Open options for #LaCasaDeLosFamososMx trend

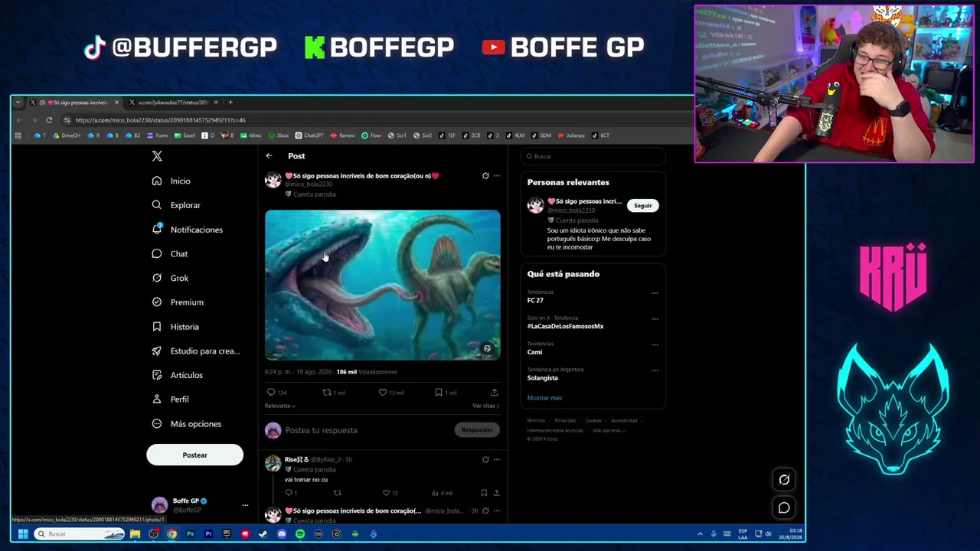pos(655,319)
